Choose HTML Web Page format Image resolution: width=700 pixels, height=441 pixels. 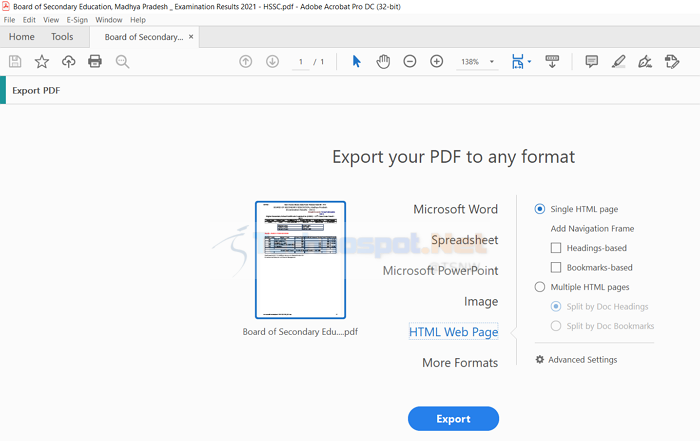pyautogui.click(x=454, y=332)
